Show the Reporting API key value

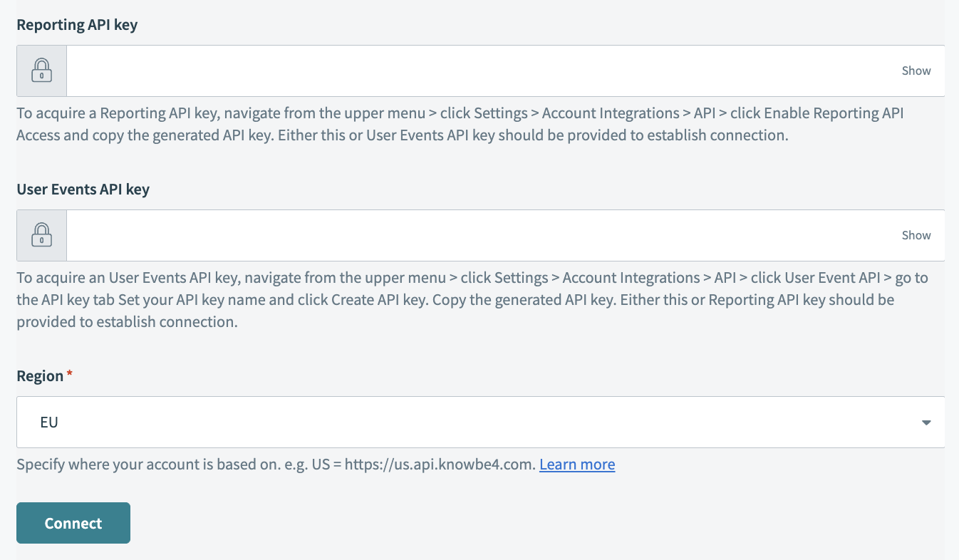pyautogui.click(x=916, y=71)
